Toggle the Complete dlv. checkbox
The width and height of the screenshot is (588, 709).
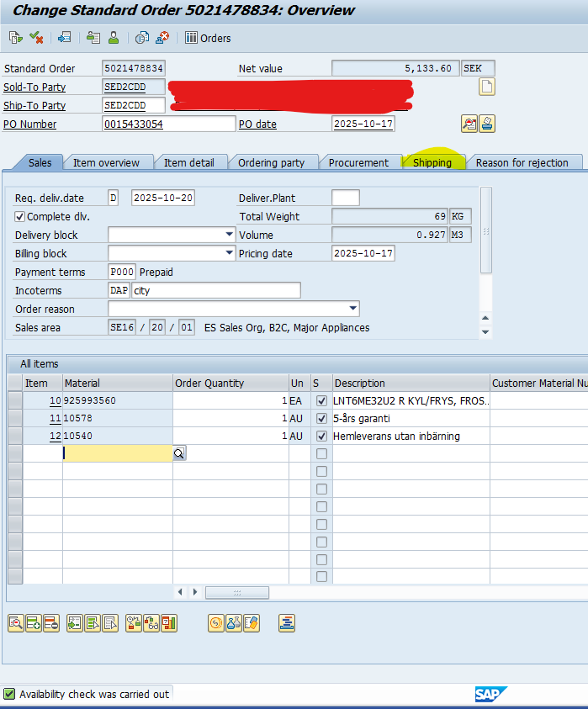point(19,217)
